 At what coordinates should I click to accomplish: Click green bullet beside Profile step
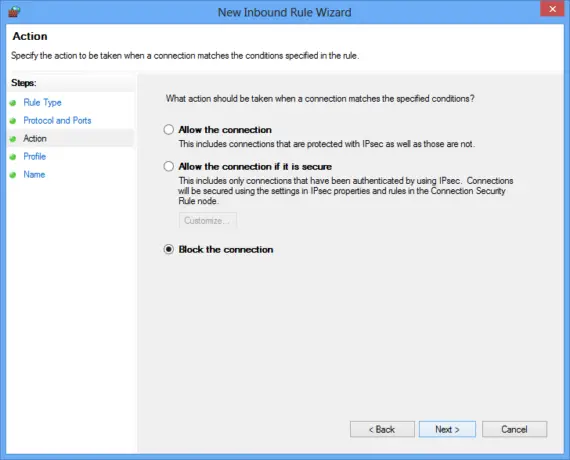(x=13, y=157)
